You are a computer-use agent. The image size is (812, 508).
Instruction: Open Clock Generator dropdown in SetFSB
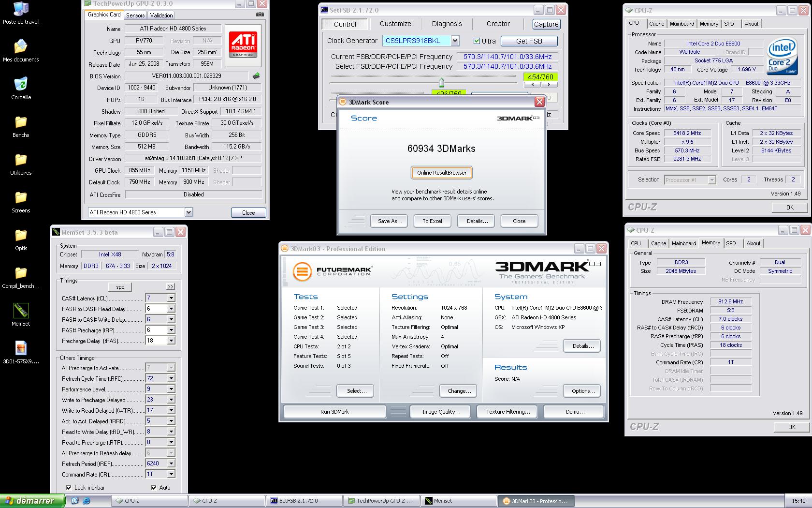455,41
